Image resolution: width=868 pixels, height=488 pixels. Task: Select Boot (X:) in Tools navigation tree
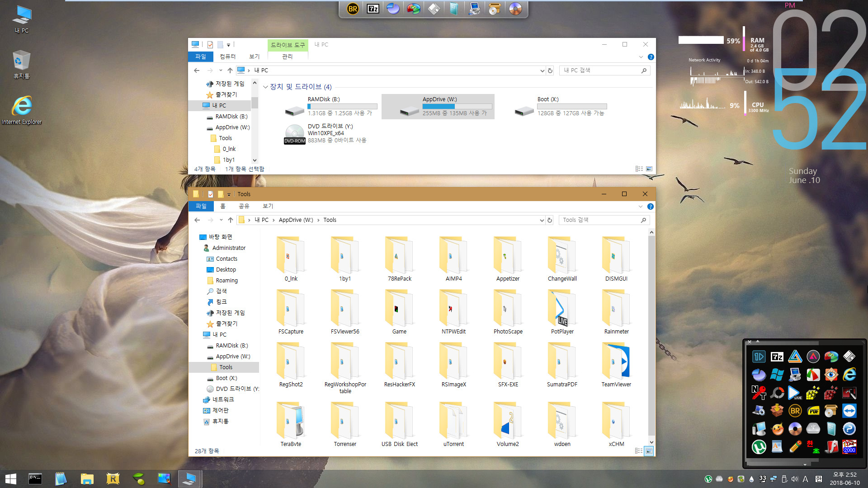pyautogui.click(x=226, y=378)
